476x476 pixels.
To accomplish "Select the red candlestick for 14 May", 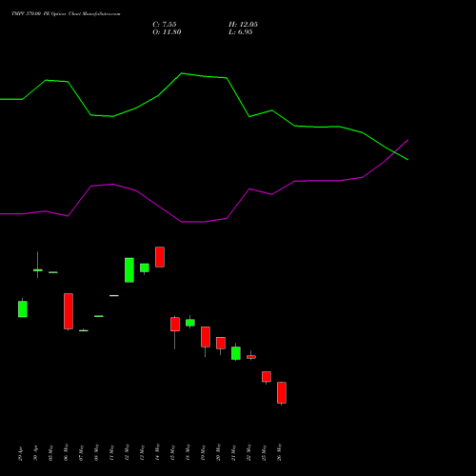I will (160, 257).
